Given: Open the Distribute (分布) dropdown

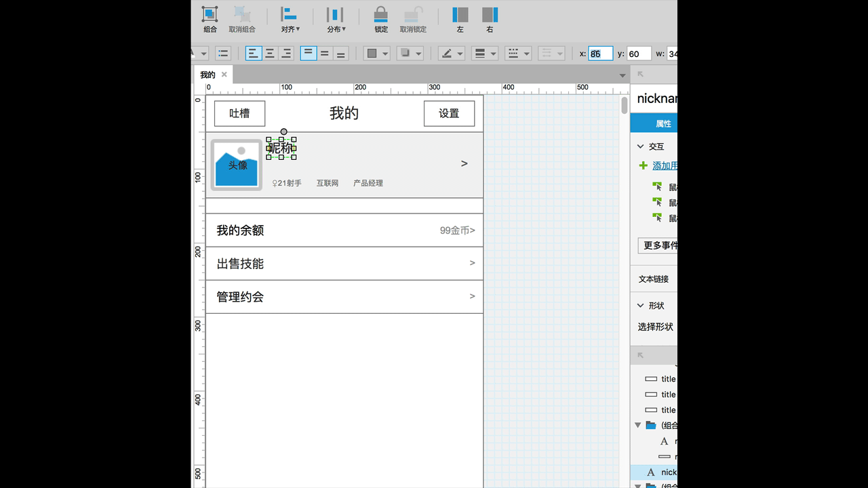Looking at the screenshot, I should point(336,18).
